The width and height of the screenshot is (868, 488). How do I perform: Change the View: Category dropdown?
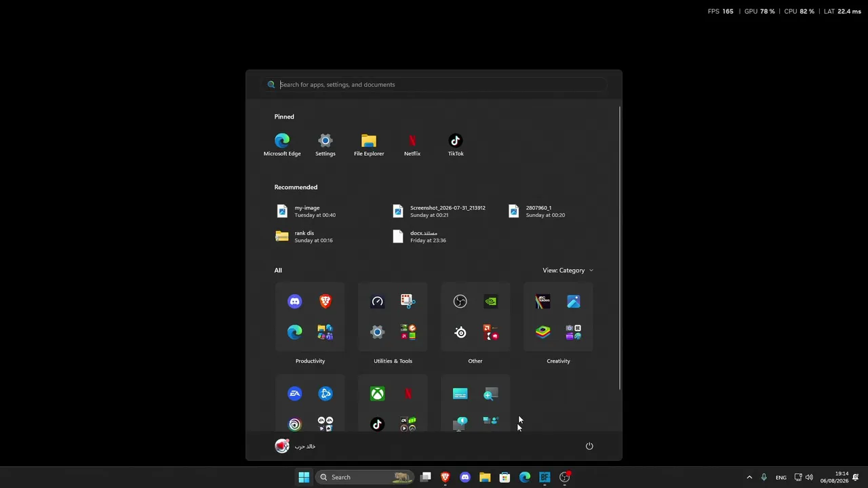[568, 270]
